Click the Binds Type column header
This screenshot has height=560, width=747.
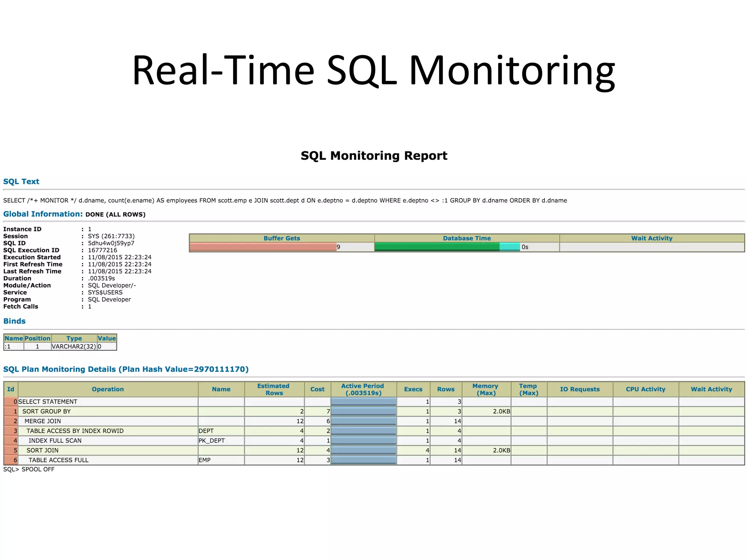(74, 338)
